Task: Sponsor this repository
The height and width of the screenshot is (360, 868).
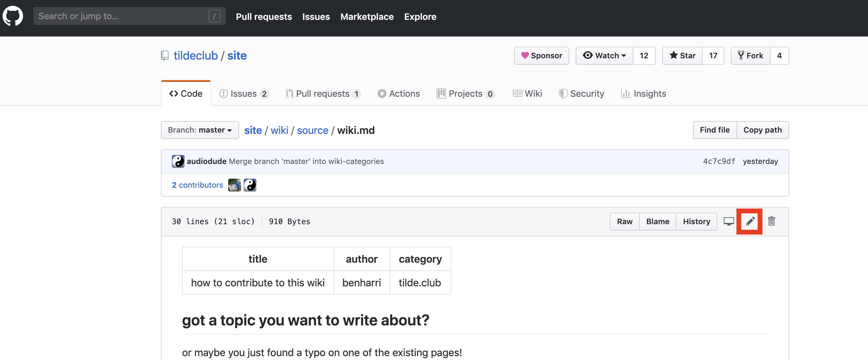Action: [x=541, y=55]
